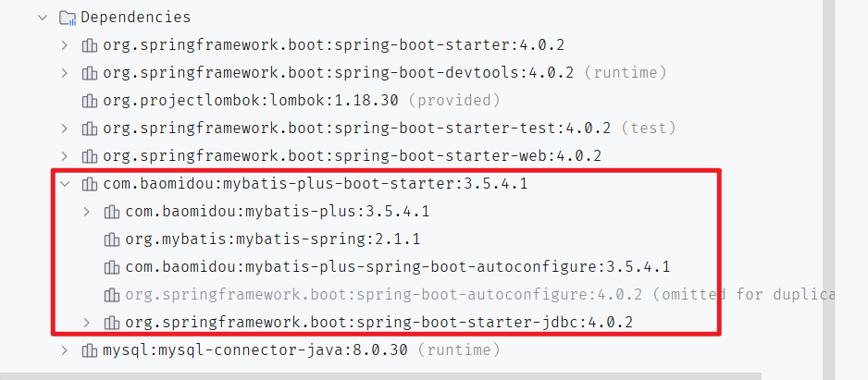Collapse mybatis-plus-boot-starter dependency
This screenshot has height=380, width=868.
(x=65, y=184)
